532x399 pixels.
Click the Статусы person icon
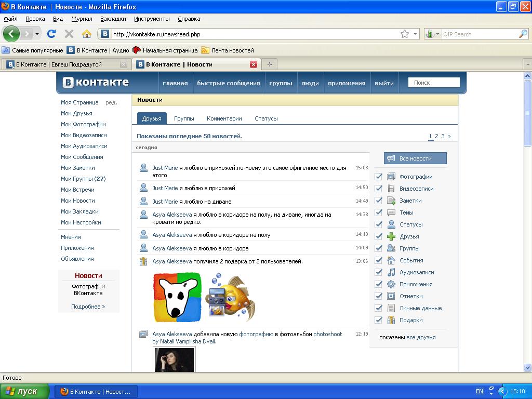pyautogui.click(x=391, y=224)
